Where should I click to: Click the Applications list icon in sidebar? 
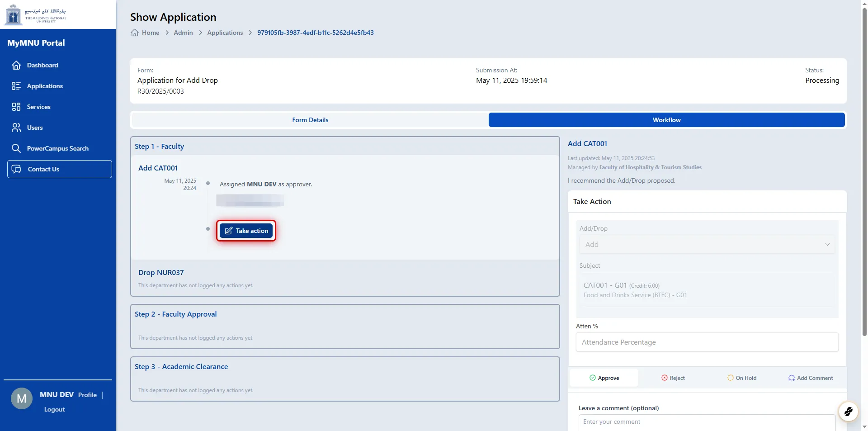tap(16, 86)
